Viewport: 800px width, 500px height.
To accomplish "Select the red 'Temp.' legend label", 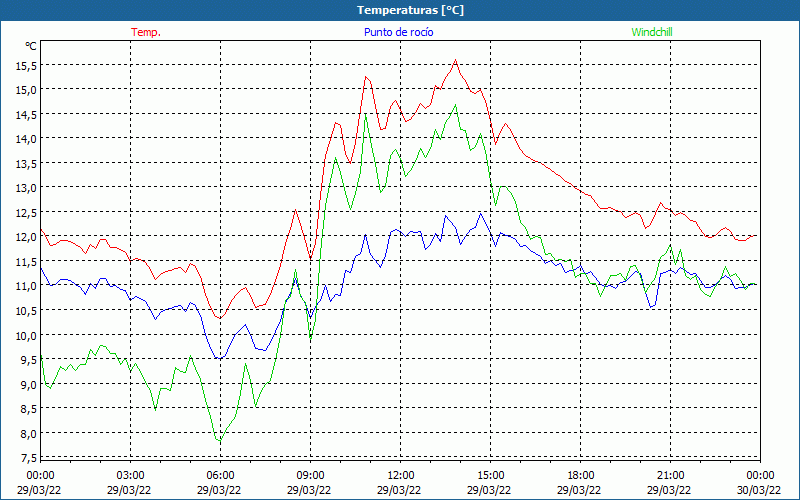I will [146, 32].
